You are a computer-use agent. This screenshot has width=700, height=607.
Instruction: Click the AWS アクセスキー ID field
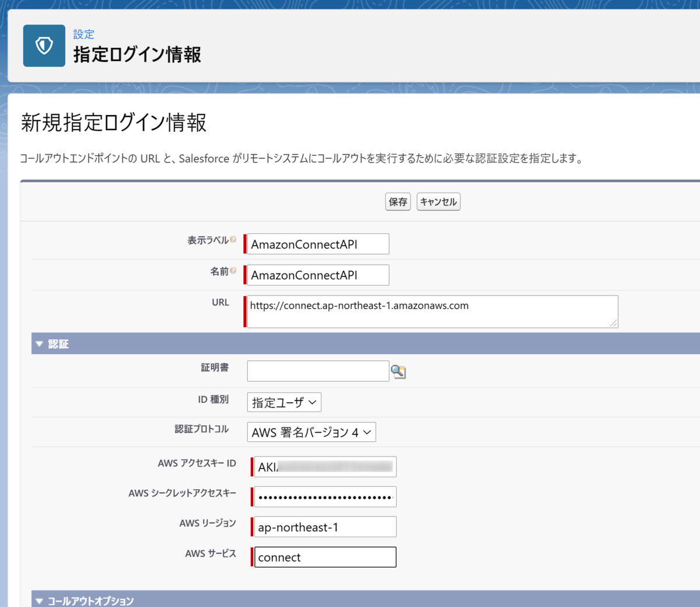tap(325, 466)
